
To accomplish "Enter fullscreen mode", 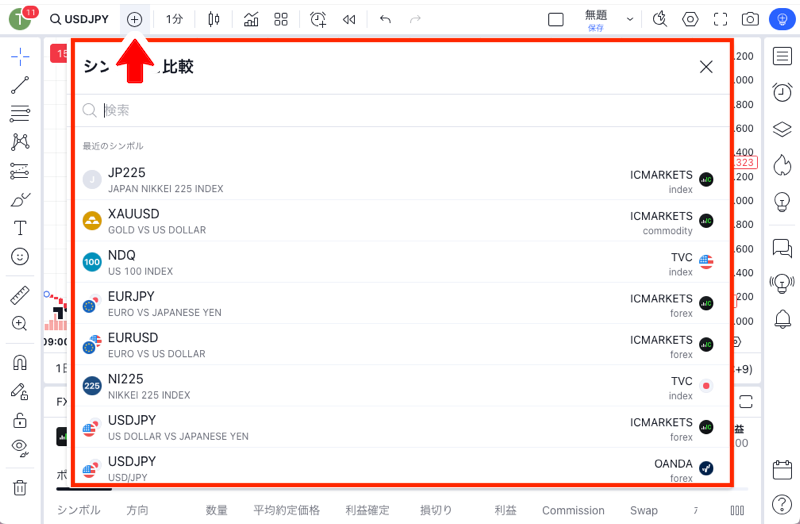I will (x=720, y=19).
